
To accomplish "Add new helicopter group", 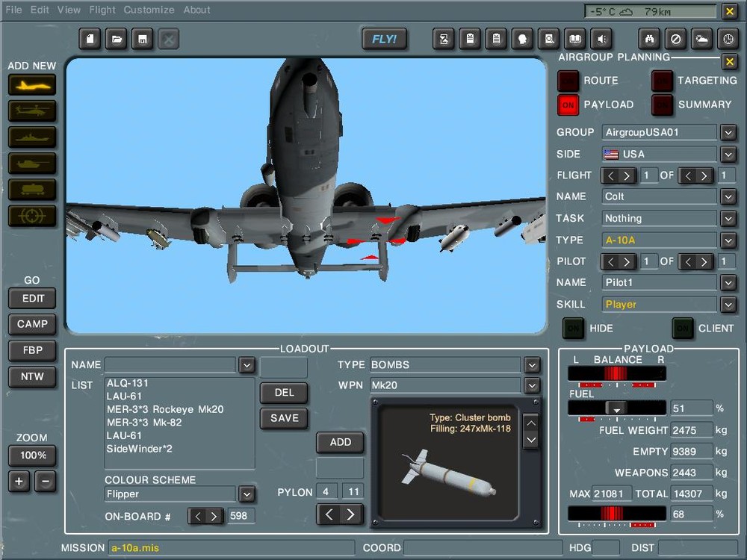I will tap(32, 111).
